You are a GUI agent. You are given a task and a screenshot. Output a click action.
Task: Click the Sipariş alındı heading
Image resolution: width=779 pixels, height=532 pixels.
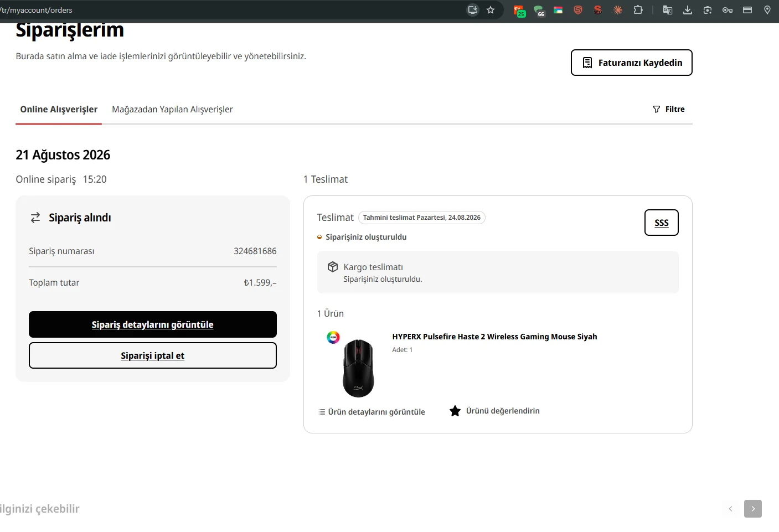[x=80, y=218]
